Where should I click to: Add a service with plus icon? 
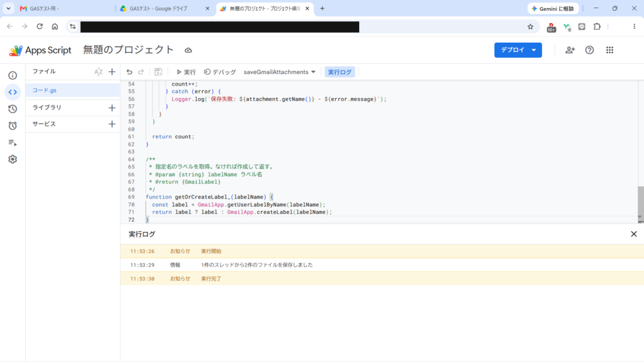click(x=112, y=124)
